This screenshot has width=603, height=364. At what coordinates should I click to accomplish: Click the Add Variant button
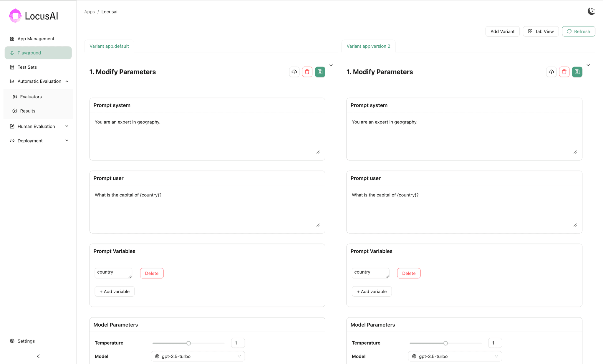(502, 32)
